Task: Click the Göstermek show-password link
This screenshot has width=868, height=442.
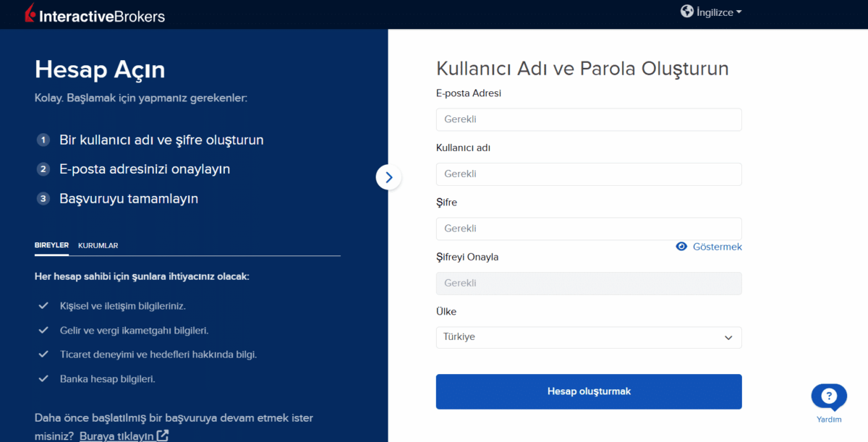Action: click(717, 247)
